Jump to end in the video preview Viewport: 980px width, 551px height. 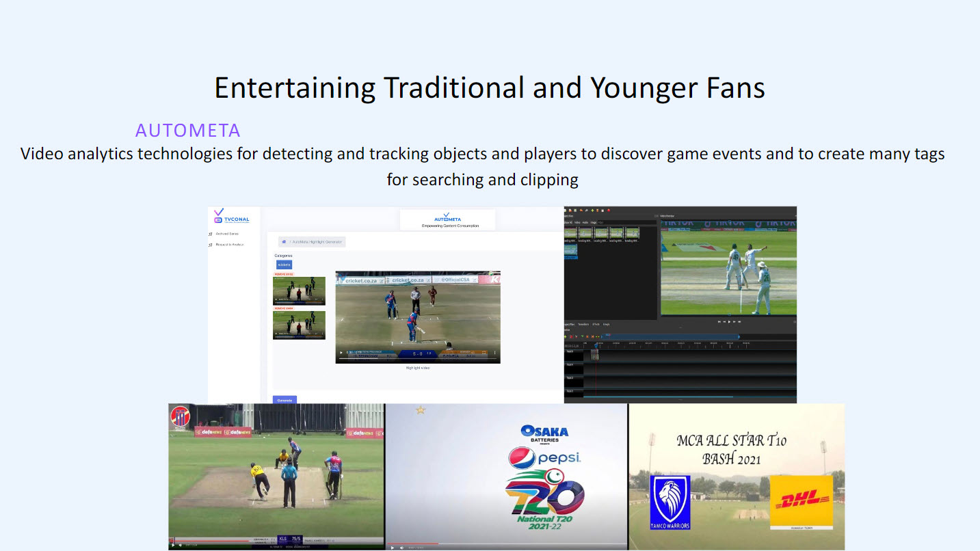(x=741, y=321)
